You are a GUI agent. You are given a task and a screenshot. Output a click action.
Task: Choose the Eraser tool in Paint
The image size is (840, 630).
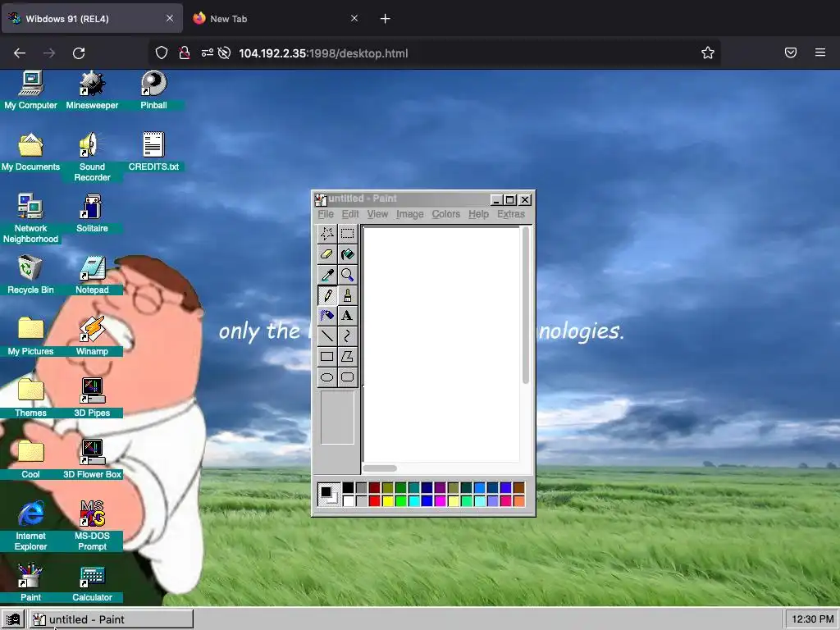pyautogui.click(x=326, y=254)
